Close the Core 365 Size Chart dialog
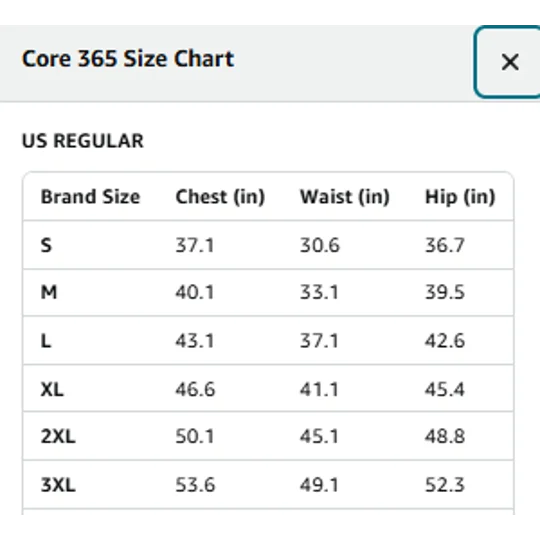 [x=508, y=62]
